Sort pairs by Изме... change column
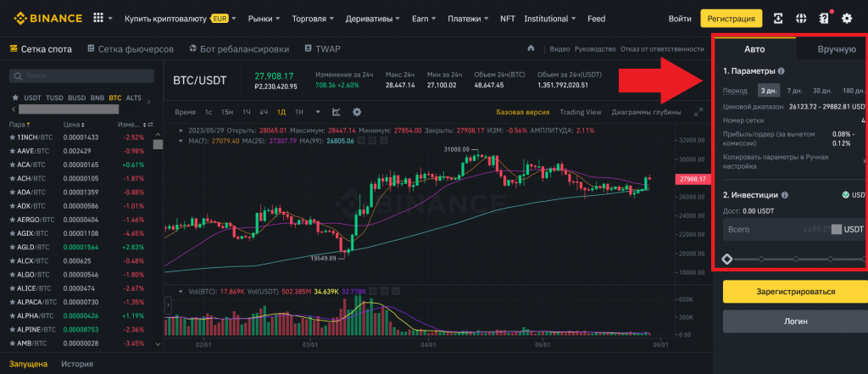The width and height of the screenshot is (868, 374). 131,125
